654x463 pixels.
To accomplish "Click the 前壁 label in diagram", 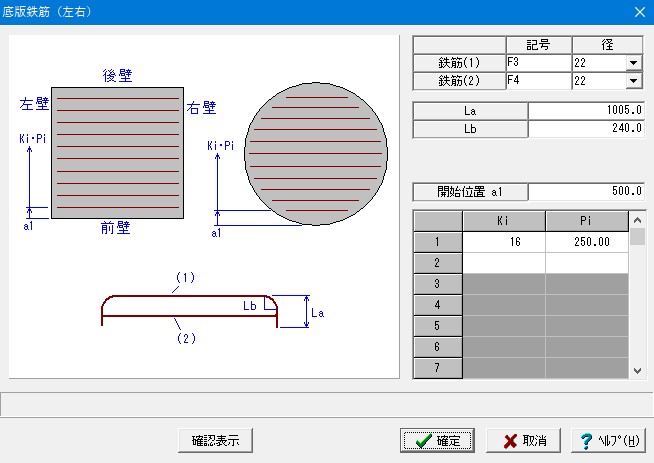I will [x=116, y=228].
